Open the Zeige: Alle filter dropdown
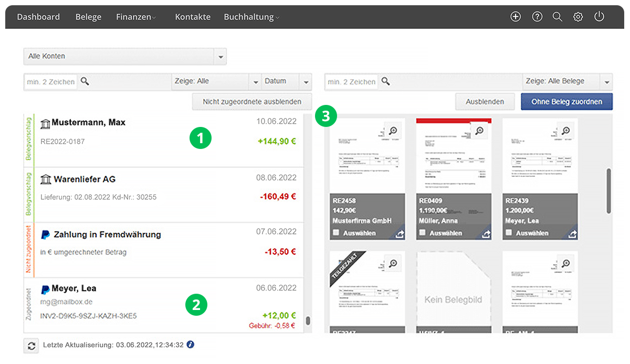The width and height of the screenshot is (630, 364). pyautogui.click(x=255, y=82)
